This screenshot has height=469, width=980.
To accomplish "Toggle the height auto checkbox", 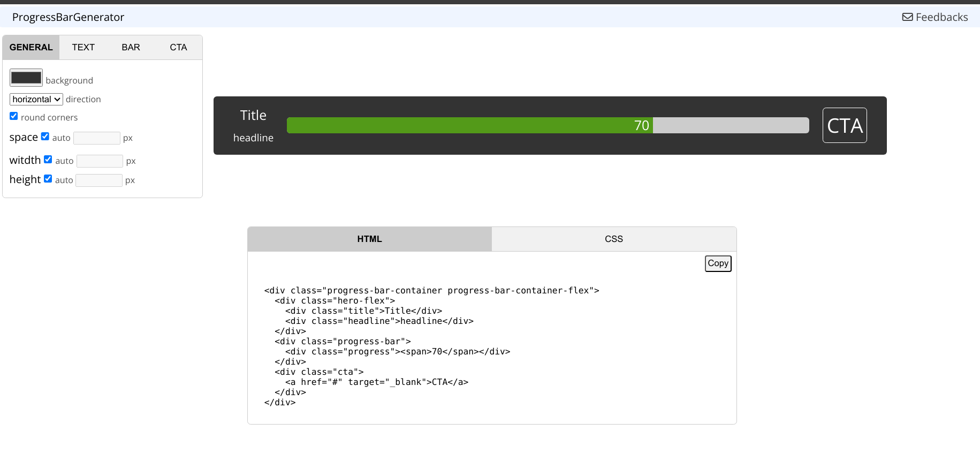I will tap(48, 179).
